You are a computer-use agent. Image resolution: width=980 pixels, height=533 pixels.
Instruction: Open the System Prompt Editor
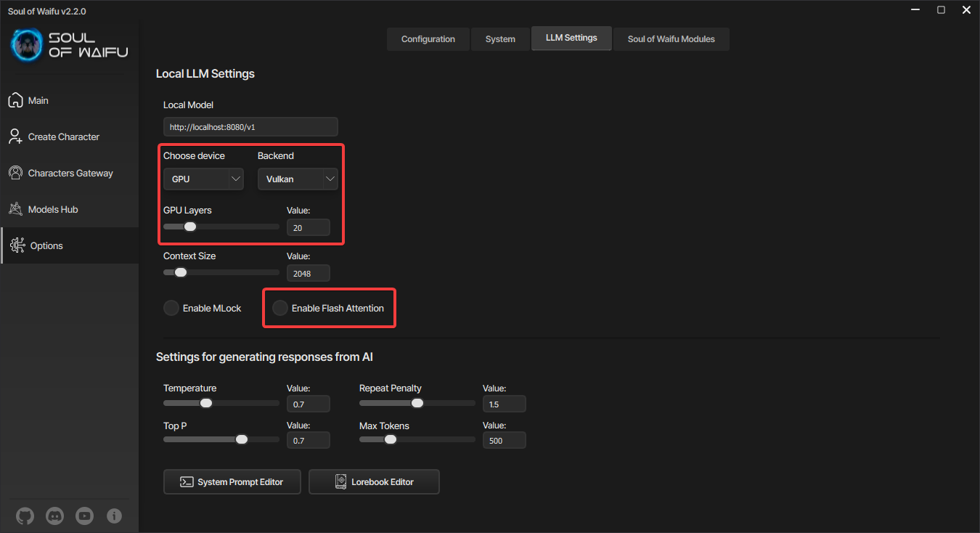pyautogui.click(x=232, y=481)
